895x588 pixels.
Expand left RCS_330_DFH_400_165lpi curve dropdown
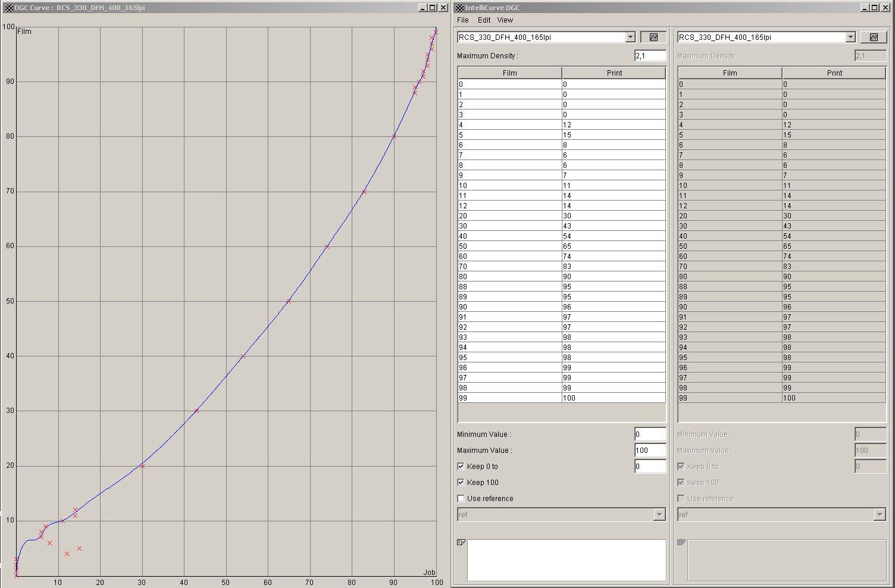click(x=630, y=37)
